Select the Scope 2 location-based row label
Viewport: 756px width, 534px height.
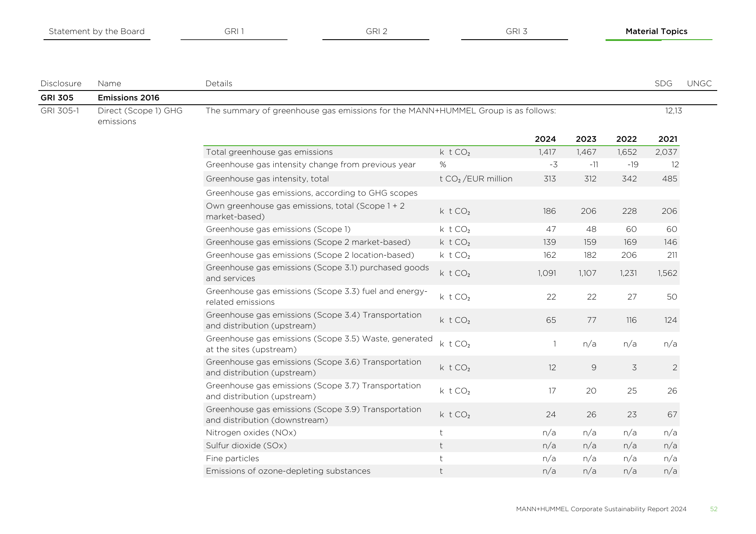(x=310, y=255)
